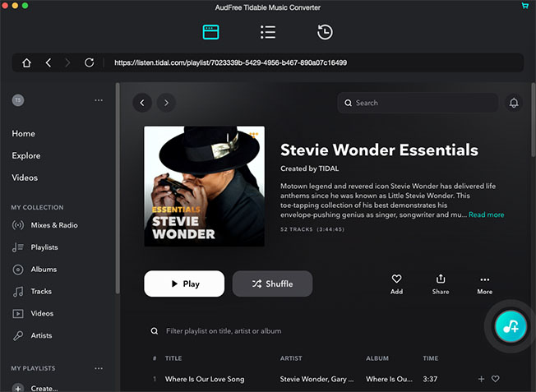Click the sidebar vertical scrollbar
Viewport: 536px width, 392px height.
(118, 188)
